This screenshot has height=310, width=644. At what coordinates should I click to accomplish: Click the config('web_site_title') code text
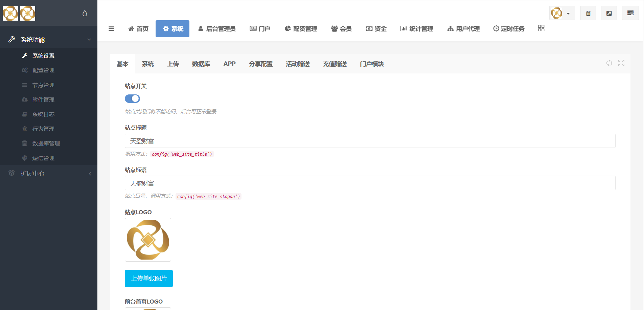pos(182,154)
